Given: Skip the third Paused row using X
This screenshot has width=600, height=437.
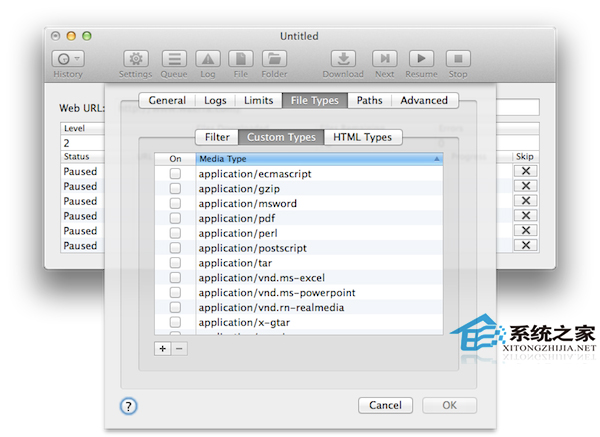Looking at the screenshot, I should click(526, 201).
